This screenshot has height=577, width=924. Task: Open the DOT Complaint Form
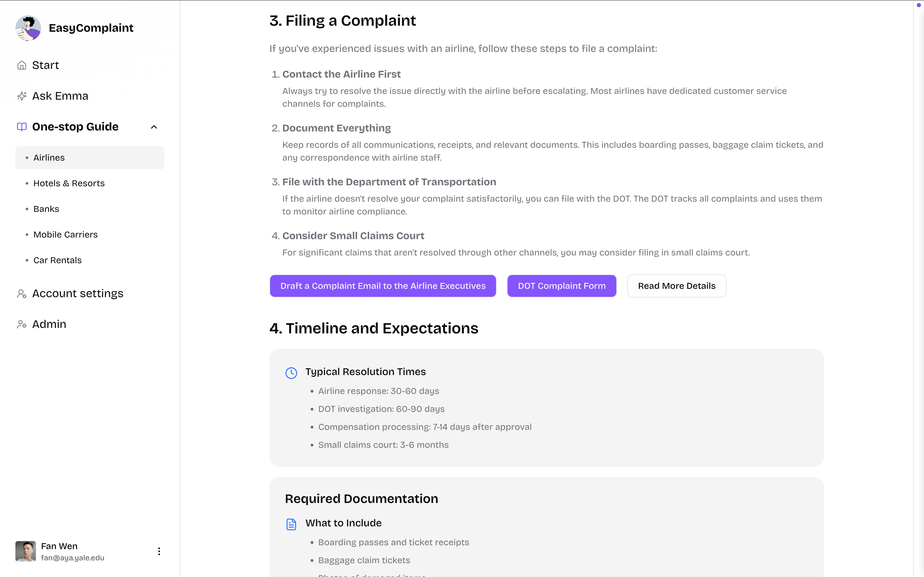pyautogui.click(x=561, y=286)
